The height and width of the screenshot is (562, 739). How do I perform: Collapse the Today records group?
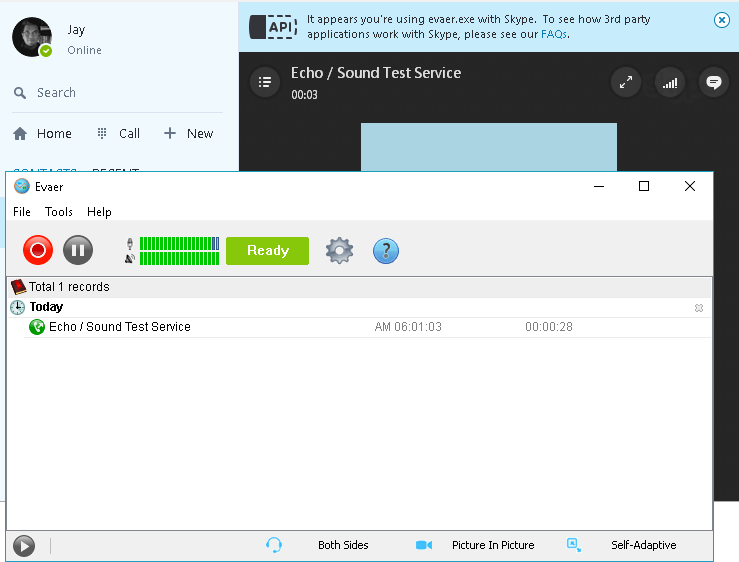click(x=698, y=308)
